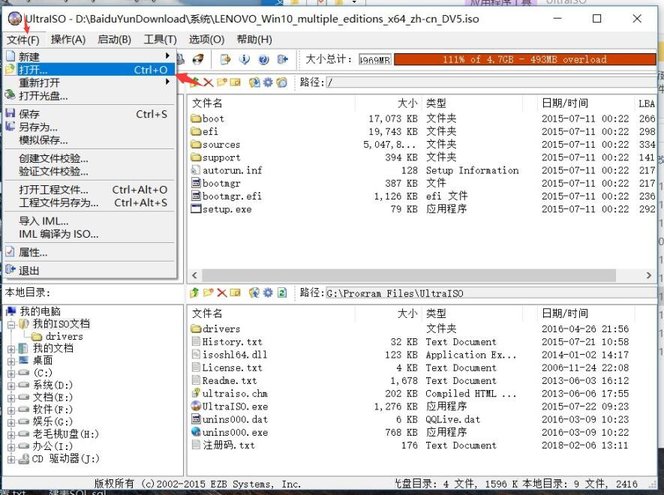Open the 工具(T) menu
664x495 pixels.
pyautogui.click(x=159, y=39)
